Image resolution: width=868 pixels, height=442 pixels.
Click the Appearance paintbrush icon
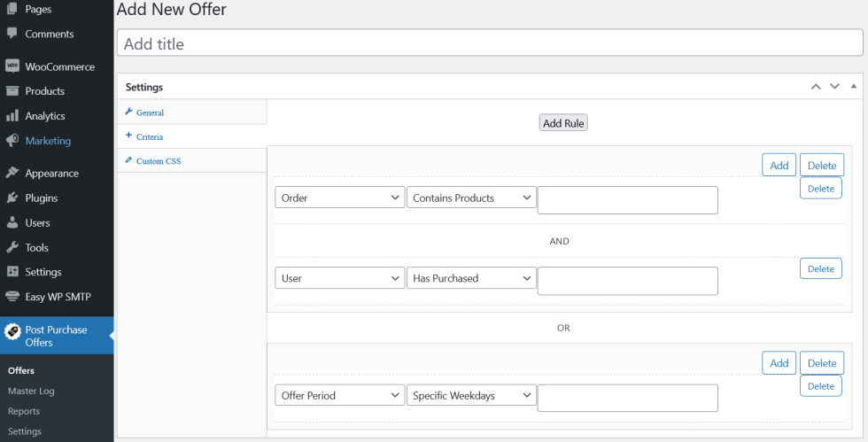(12, 174)
